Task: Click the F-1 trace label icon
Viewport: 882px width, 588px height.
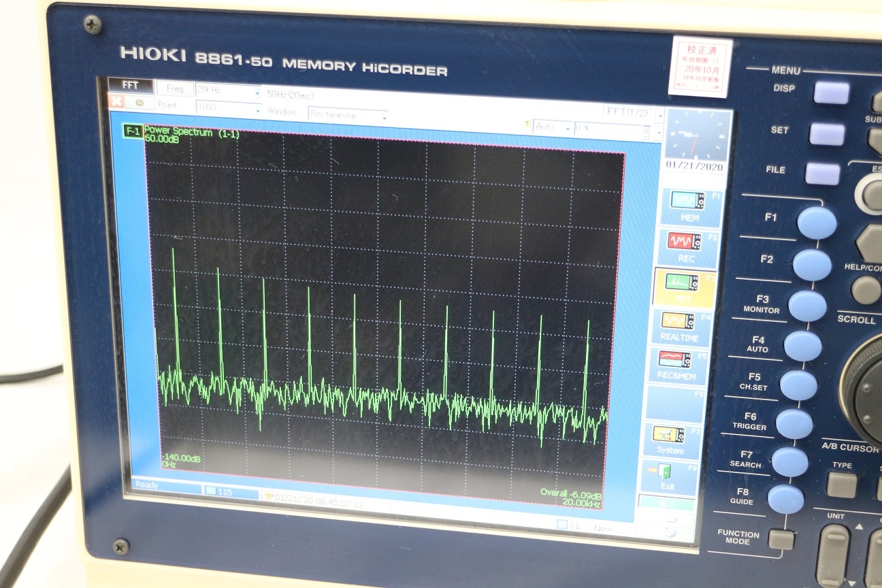Action: coord(133,131)
